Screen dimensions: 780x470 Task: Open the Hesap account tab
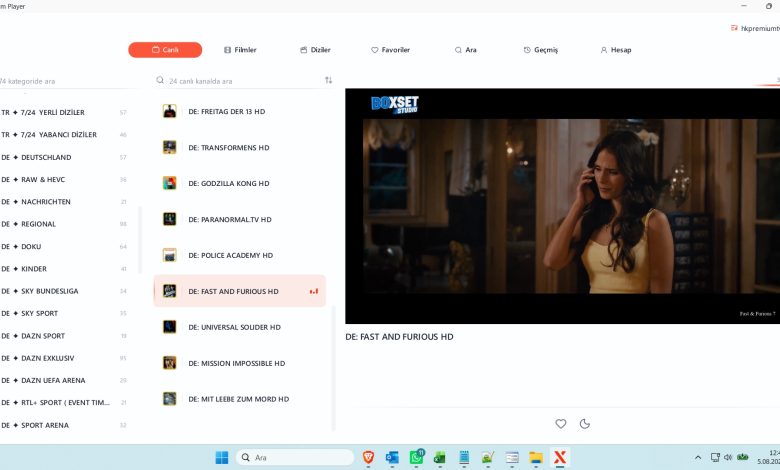pos(616,50)
